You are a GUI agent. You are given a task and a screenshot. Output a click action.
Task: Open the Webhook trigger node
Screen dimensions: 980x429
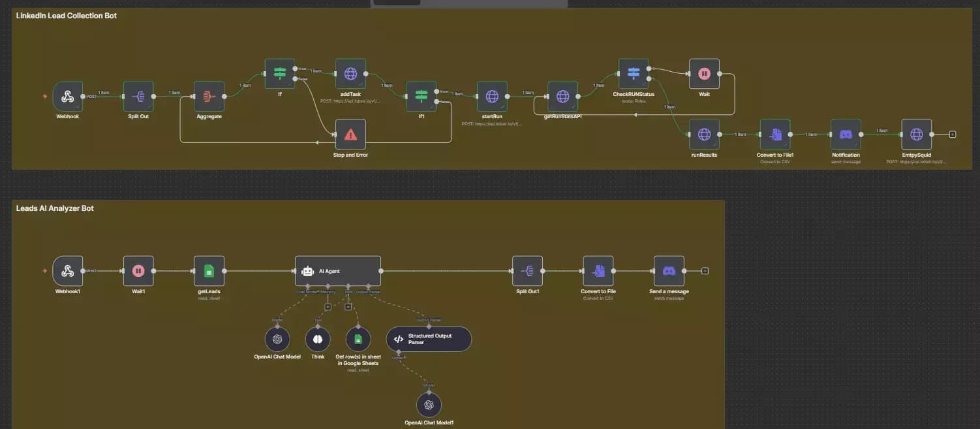click(x=67, y=97)
